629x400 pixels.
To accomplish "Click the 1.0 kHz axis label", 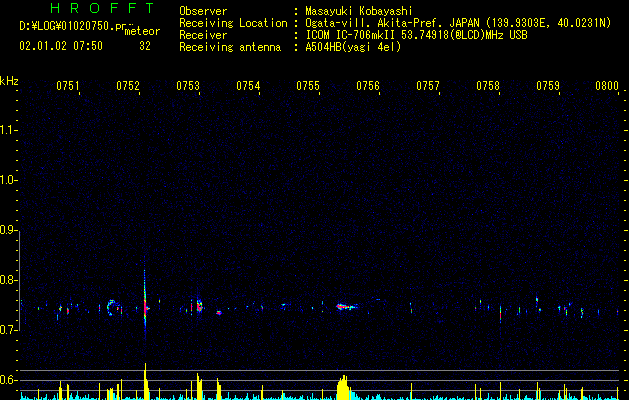I will tap(8, 180).
